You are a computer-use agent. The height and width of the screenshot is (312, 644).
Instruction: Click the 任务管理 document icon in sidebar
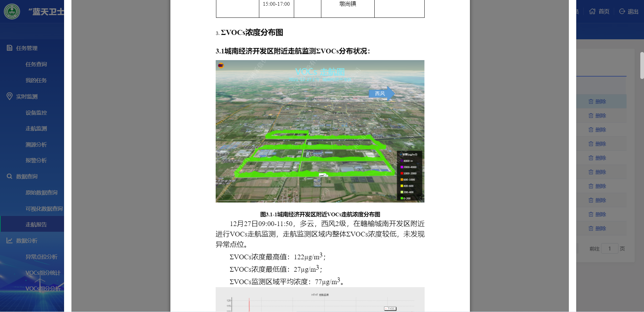9,48
